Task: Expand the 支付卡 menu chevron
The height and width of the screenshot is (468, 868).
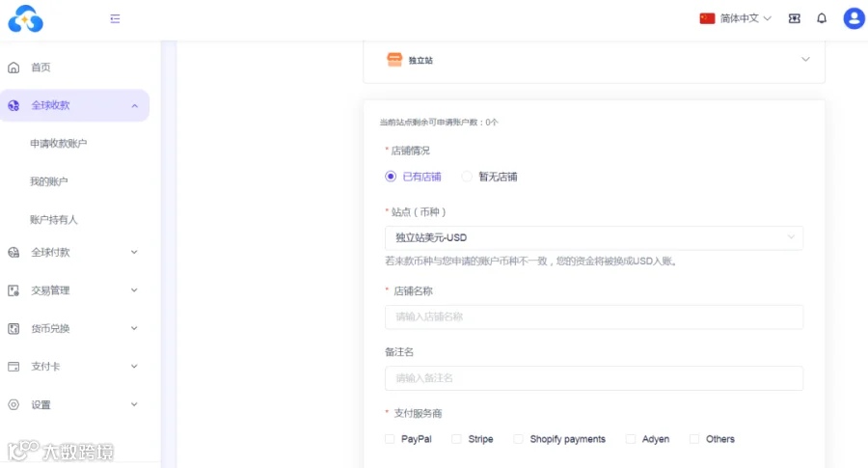Action: point(134,367)
